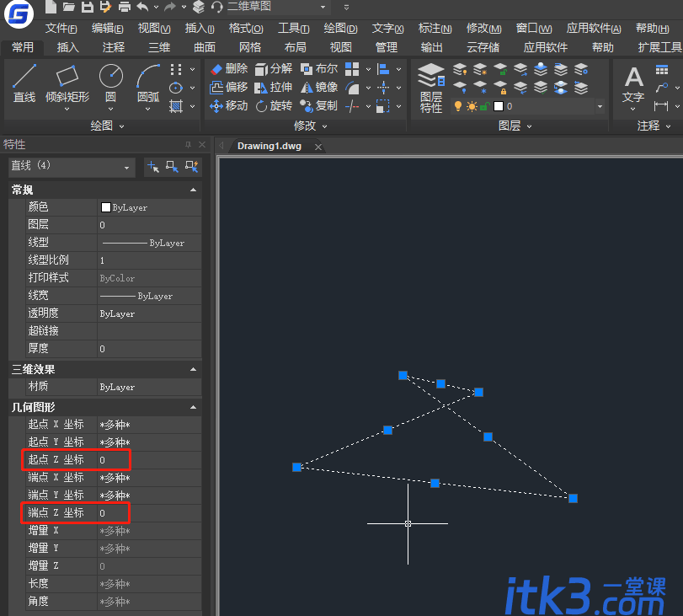Open 图层特性 layer properties manager

(431, 88)
